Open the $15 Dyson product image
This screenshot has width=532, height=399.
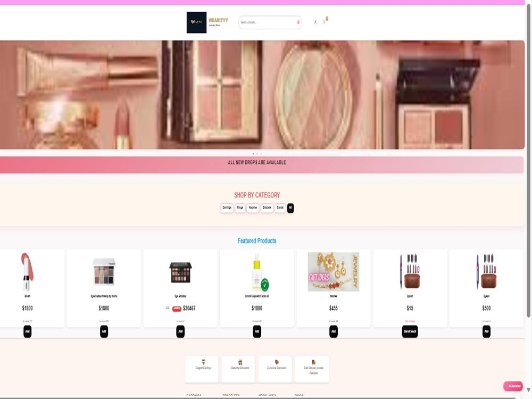pos(410,272)
